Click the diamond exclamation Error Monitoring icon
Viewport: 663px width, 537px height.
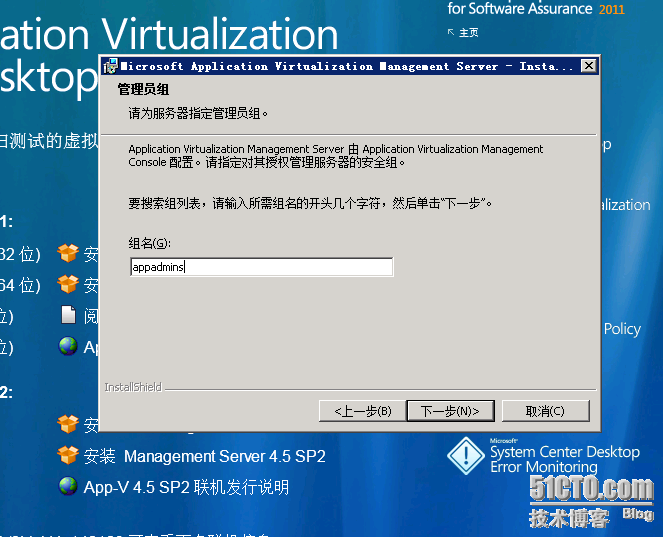466,456
